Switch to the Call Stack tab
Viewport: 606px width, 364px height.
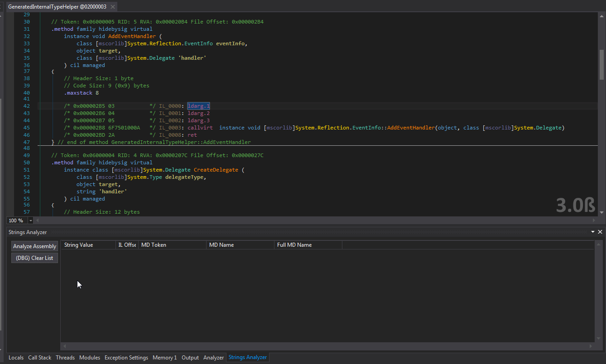tap(39, 357)
